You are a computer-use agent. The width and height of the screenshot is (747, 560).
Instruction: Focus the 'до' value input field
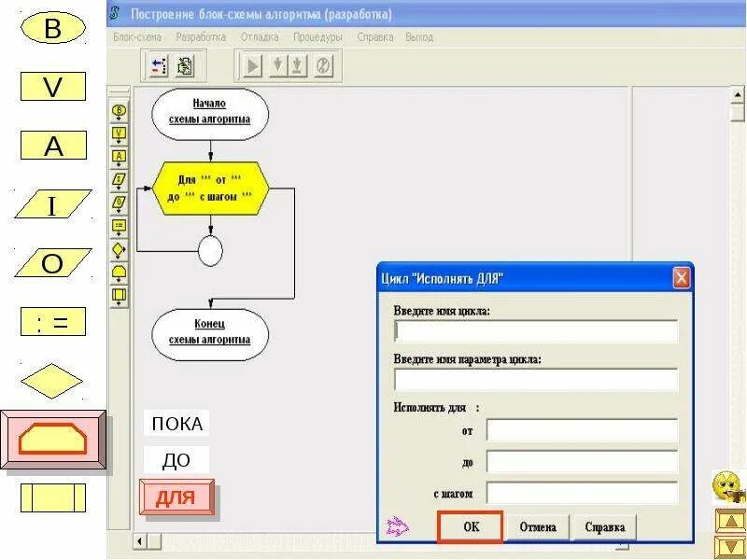coord(582,462)
